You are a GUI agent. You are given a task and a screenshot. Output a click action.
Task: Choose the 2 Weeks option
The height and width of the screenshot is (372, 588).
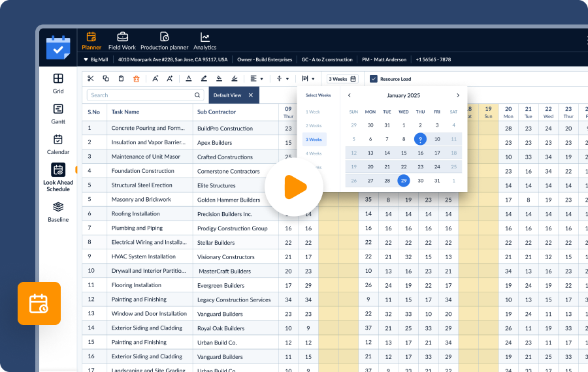click(314, 125)
